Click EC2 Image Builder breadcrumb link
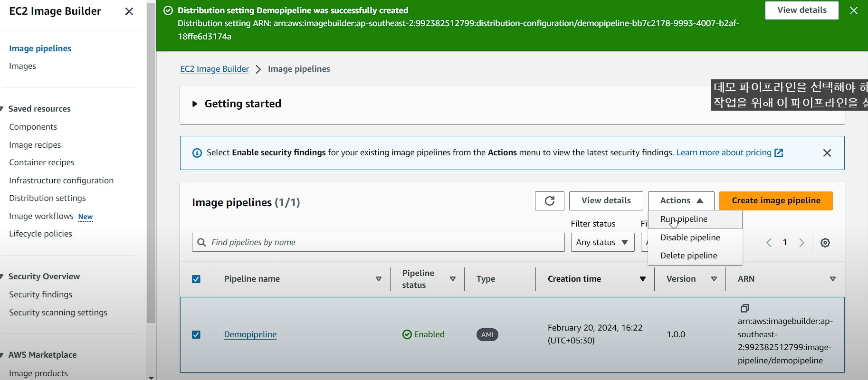868x380 pixels. [x=214, y=69]
